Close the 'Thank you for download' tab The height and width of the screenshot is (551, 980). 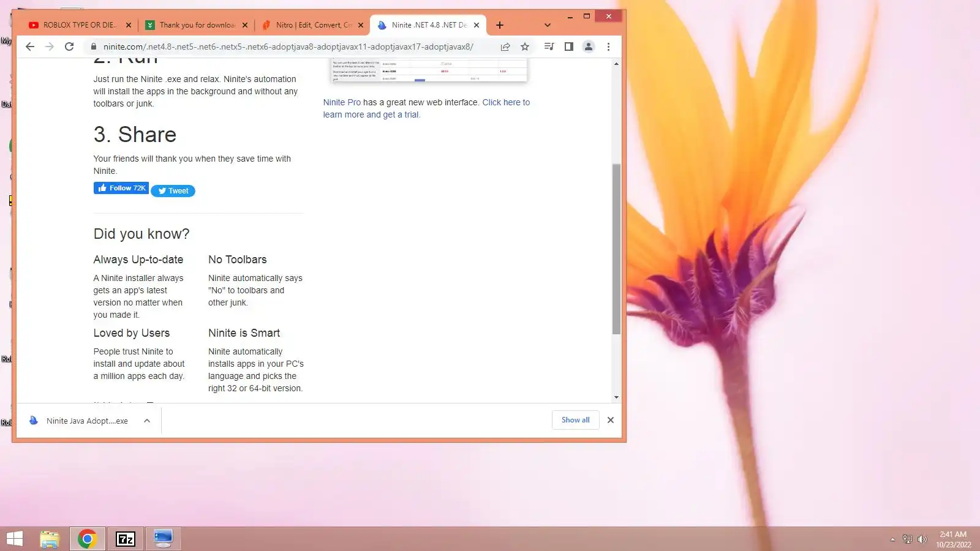point(245,25)
